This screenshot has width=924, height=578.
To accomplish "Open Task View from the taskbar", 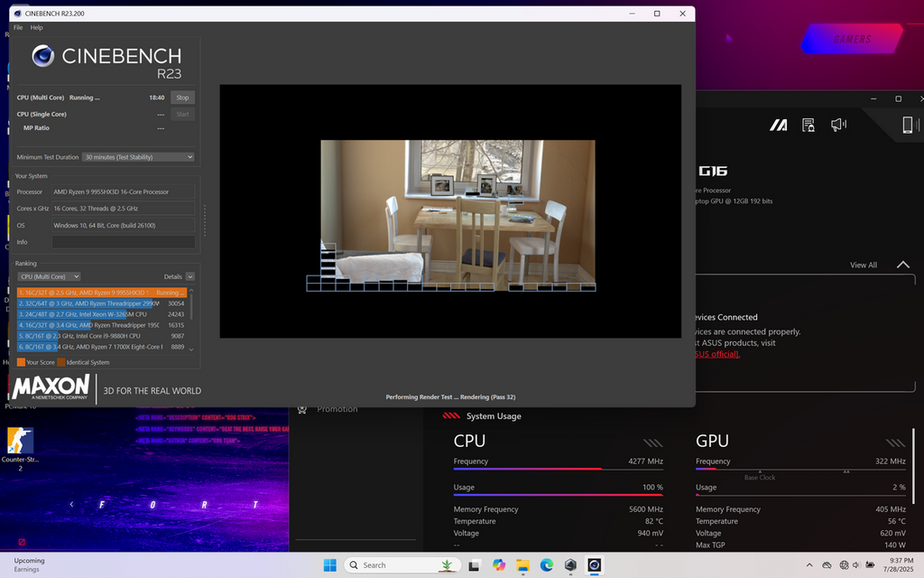I will coord(474,565).
